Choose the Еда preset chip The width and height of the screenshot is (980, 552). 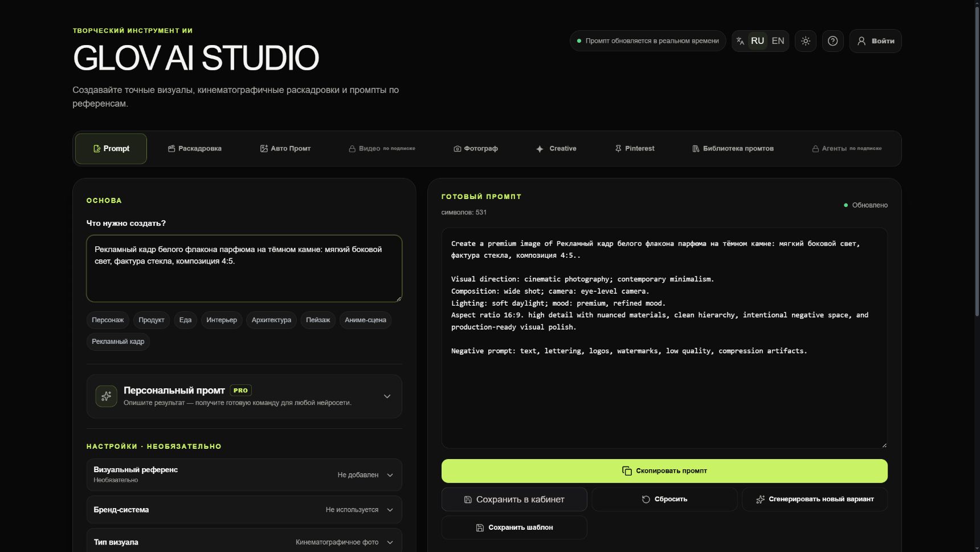pyautogui.click(x=185, y=320)
